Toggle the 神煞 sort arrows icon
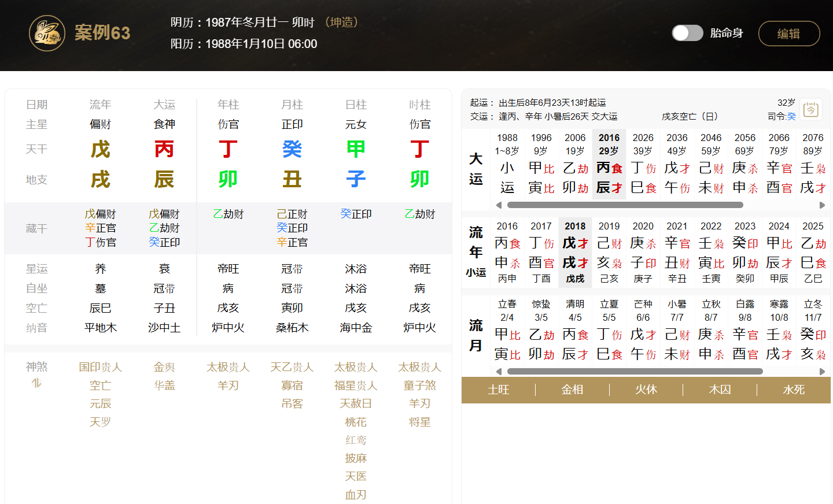This screenshot has width=833, height=504. (36, 383)
